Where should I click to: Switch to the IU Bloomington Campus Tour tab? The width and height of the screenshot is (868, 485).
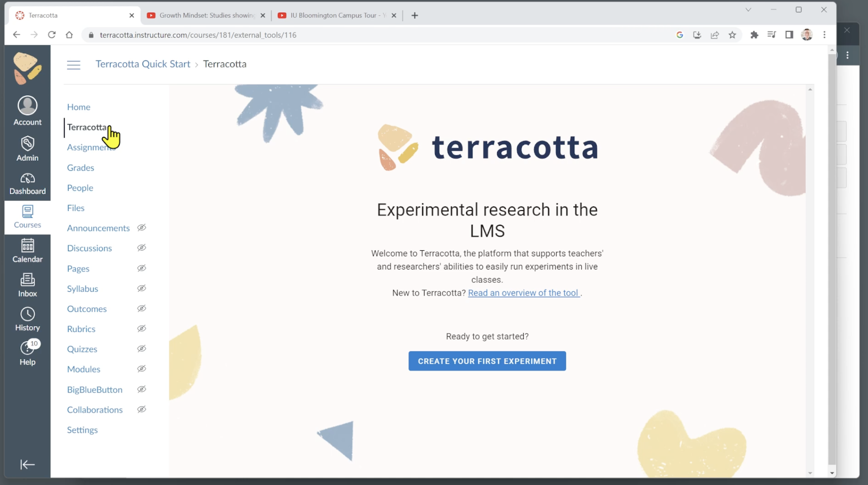coord(337,15)
